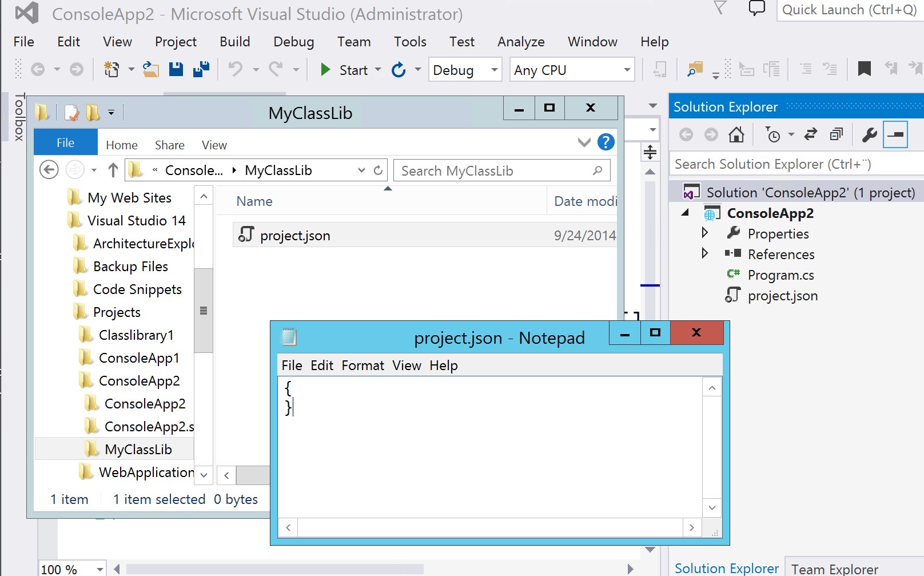
Task: Open the Explorer File tab
Action: coord(66,142)
